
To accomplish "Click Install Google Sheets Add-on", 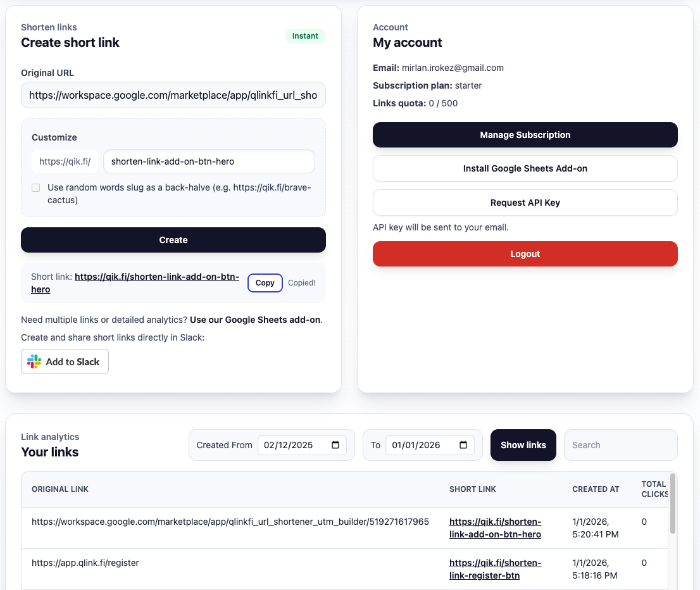I will point(525,168).
